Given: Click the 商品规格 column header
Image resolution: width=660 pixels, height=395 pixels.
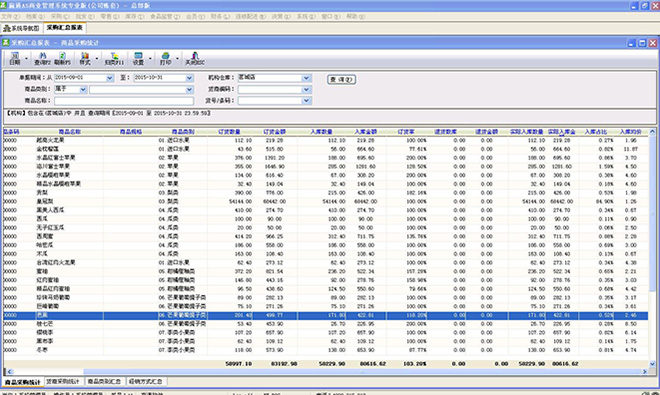Looking at the screenshot, I should pyautogui.click(x=130, y=132).
